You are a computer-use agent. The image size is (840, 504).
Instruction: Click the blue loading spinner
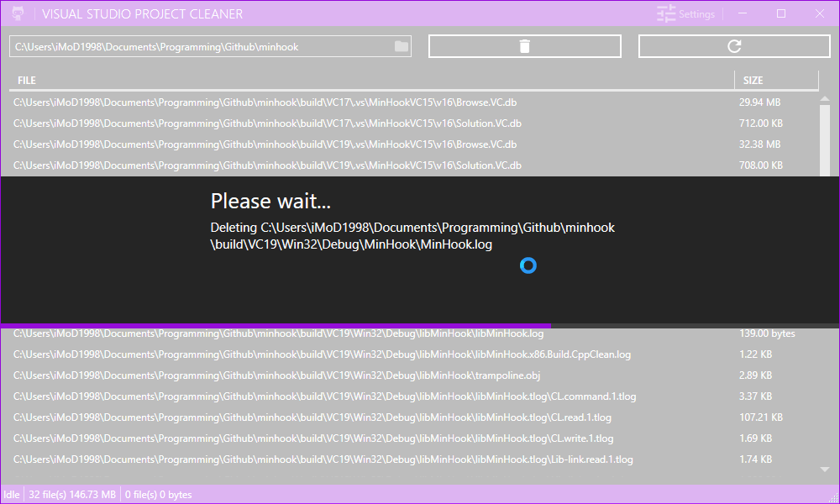528,265
